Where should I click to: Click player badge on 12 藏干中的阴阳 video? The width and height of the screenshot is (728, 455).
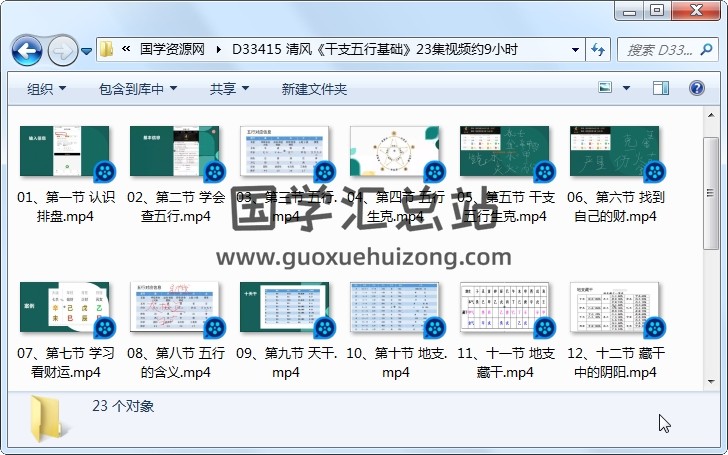coord(655,329)
